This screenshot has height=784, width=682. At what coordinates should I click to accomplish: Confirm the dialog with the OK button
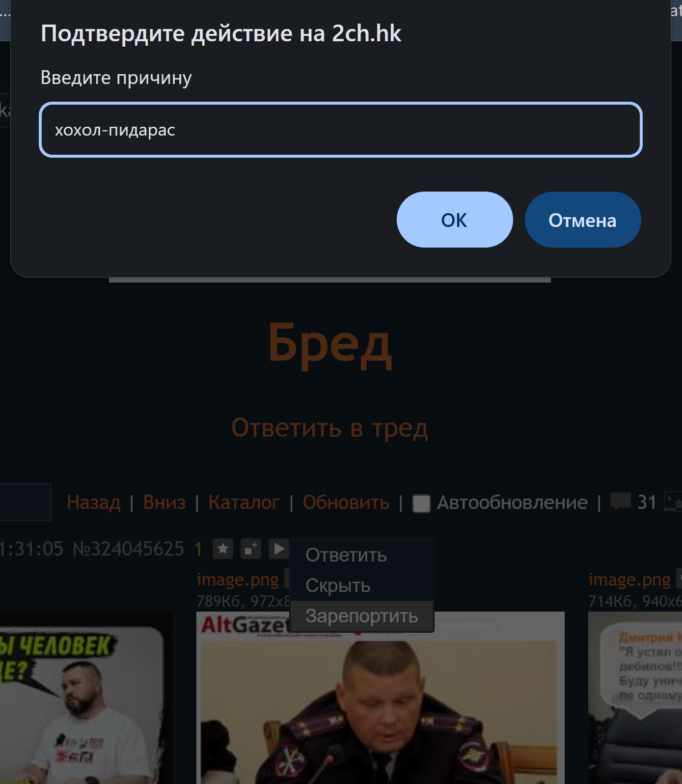pyautogui.click(x=455, y=220)
